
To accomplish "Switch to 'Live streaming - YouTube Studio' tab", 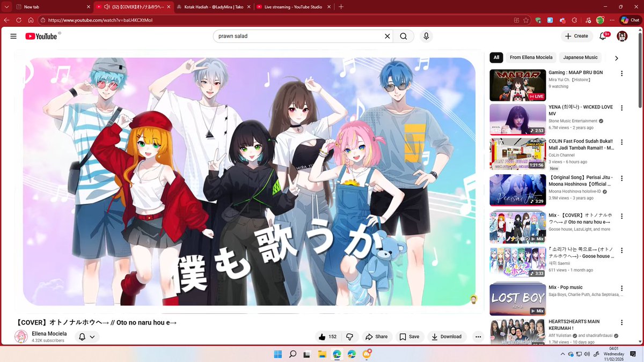I will 292,6.
